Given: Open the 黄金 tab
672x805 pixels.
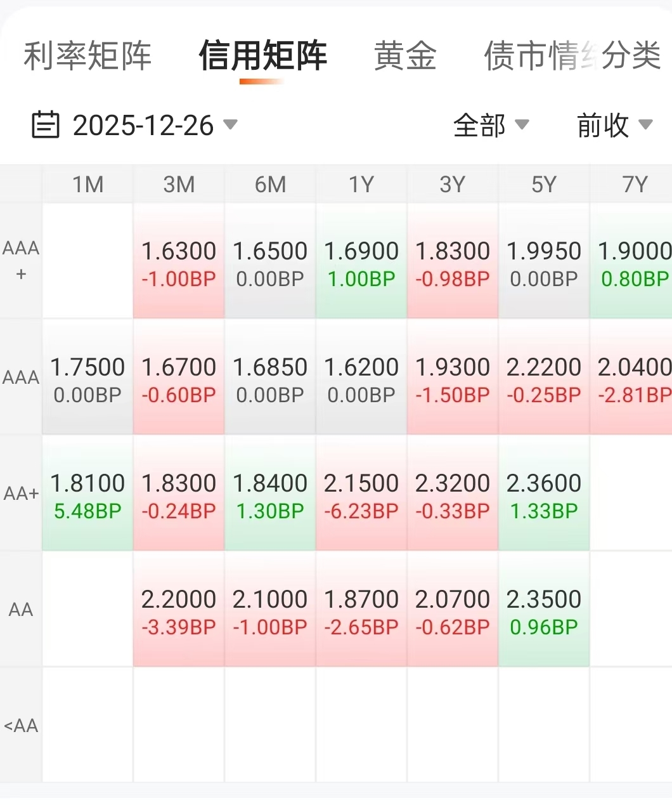Looking at the screenshot, I should tap(405, 56).
